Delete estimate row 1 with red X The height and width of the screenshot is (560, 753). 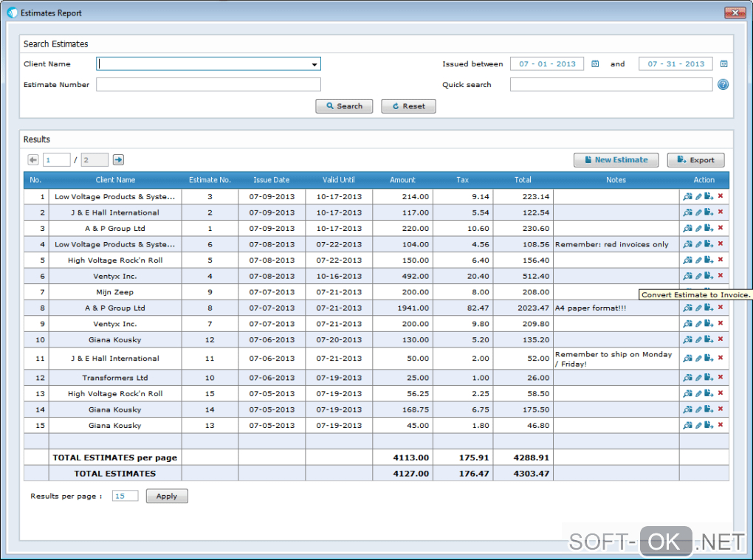(x=721, y=196)
